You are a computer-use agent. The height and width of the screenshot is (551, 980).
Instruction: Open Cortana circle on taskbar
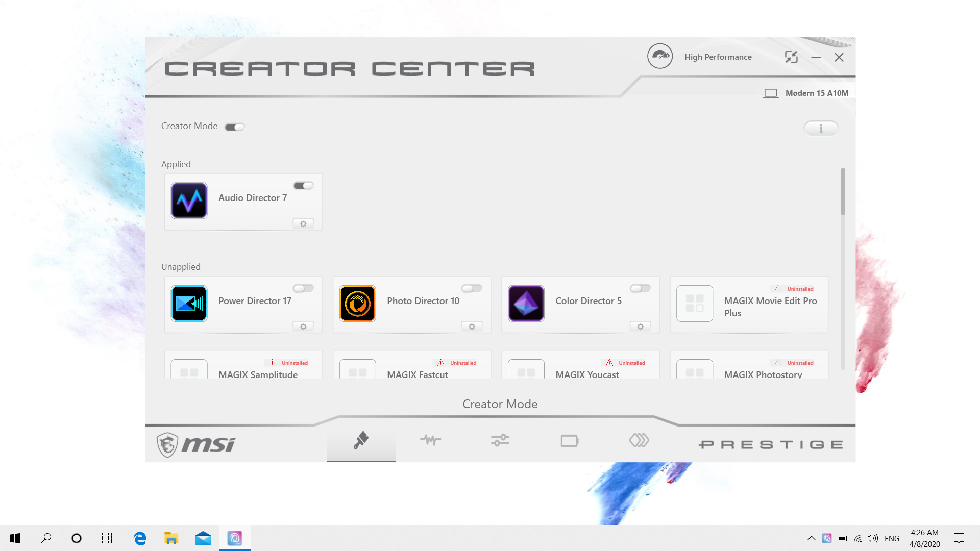(x=77, y=538)
